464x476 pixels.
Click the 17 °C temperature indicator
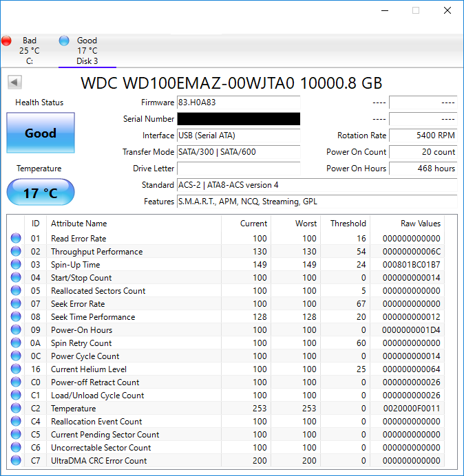pos(41,193)
